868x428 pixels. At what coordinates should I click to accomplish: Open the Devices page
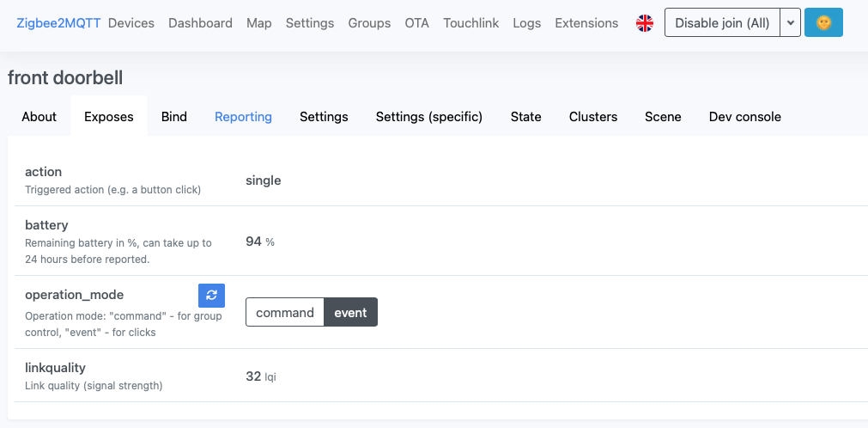(x=131, y=23)
